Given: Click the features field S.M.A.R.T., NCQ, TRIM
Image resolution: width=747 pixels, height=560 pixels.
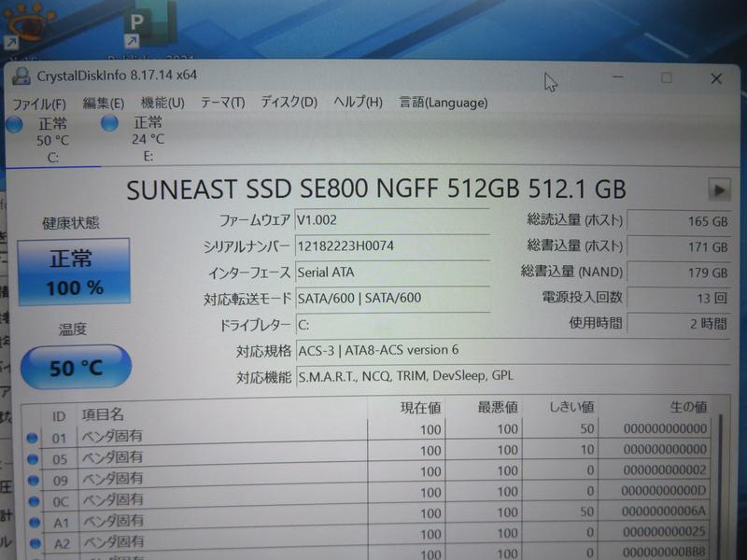Looking at the screenshot, I should tap(513, 376).
